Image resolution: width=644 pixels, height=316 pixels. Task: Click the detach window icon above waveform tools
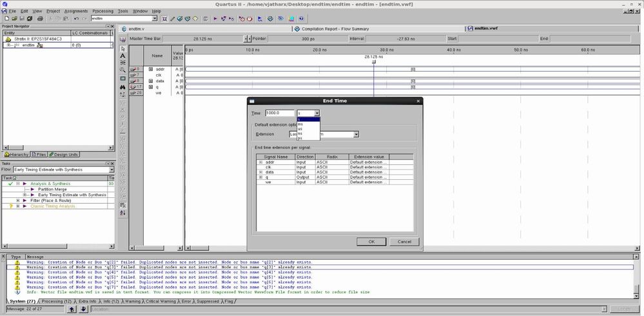[x=122, y=39]
